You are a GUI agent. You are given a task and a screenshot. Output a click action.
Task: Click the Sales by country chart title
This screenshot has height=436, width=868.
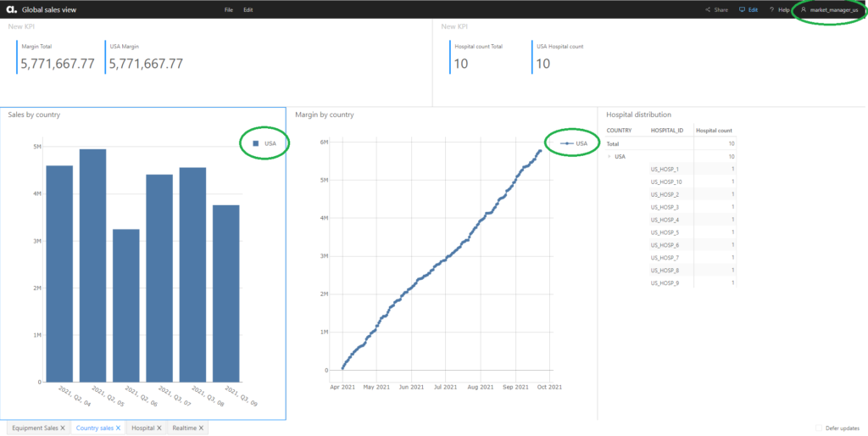point(34,115)
